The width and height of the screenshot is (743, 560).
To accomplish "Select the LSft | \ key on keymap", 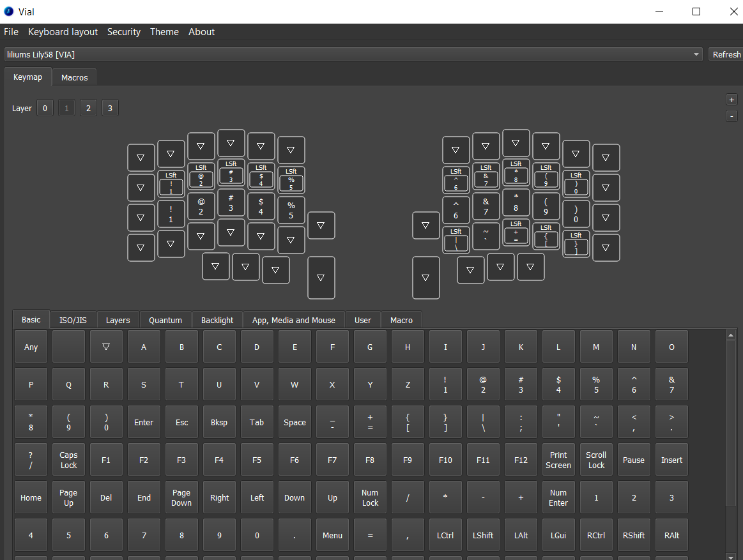I will (x=456, y=239).
